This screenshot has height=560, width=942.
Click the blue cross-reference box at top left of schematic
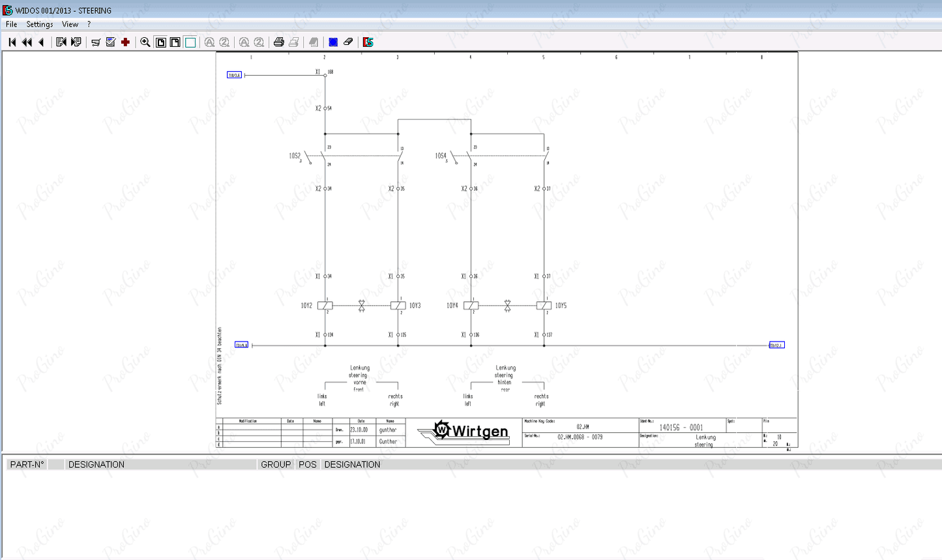(x=234, y=75)
